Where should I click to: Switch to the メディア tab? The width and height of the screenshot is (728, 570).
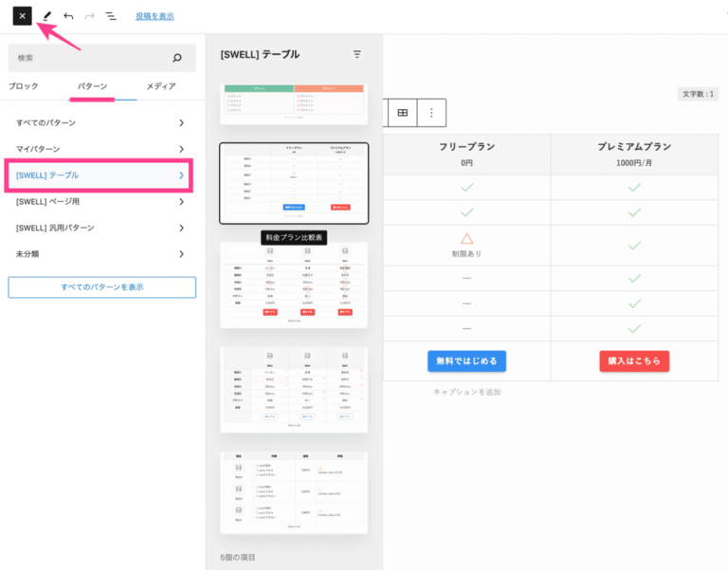160,86
